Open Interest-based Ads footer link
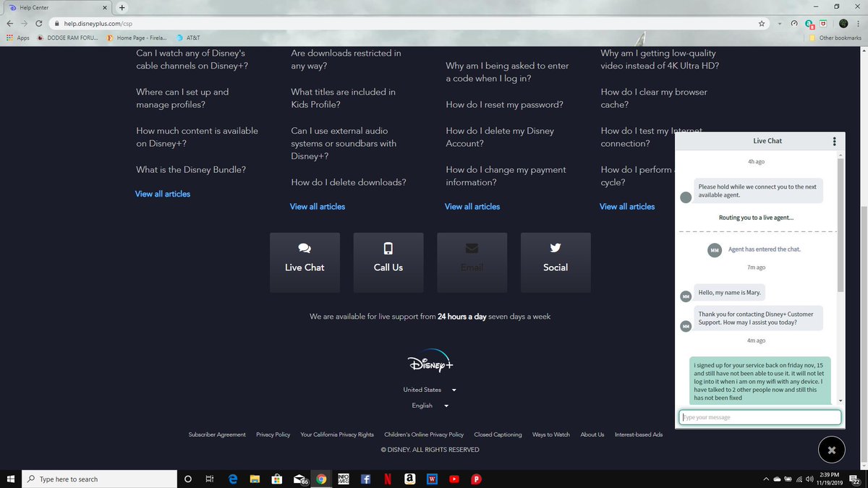This screenshot has width=868, height=488. pos(639,435)
